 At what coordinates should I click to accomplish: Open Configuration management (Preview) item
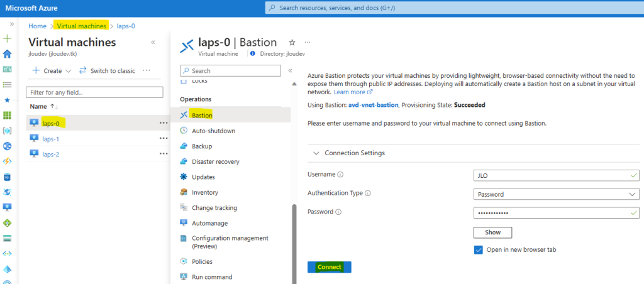click(x=230, y=242)
